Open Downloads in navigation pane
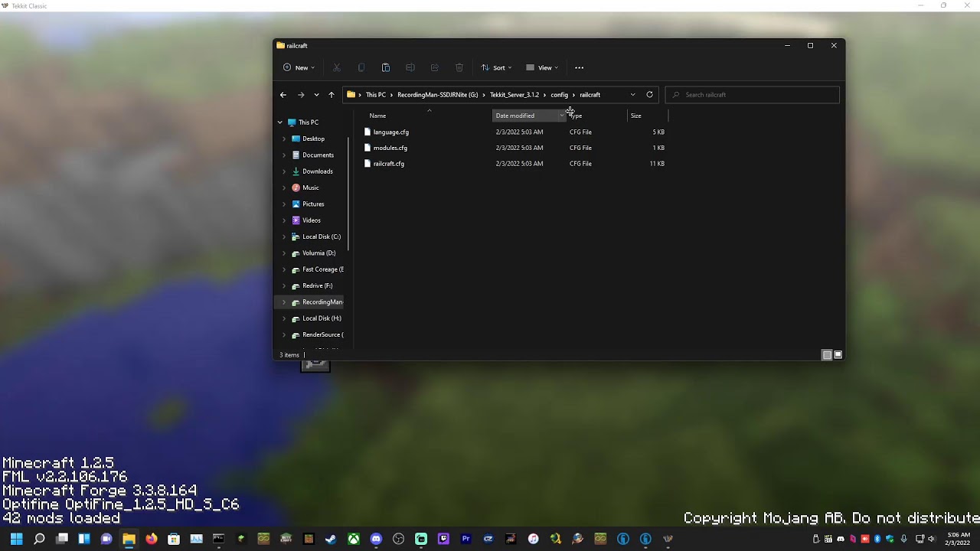Viewport: 980px width, 551px height. pos(317,171)
